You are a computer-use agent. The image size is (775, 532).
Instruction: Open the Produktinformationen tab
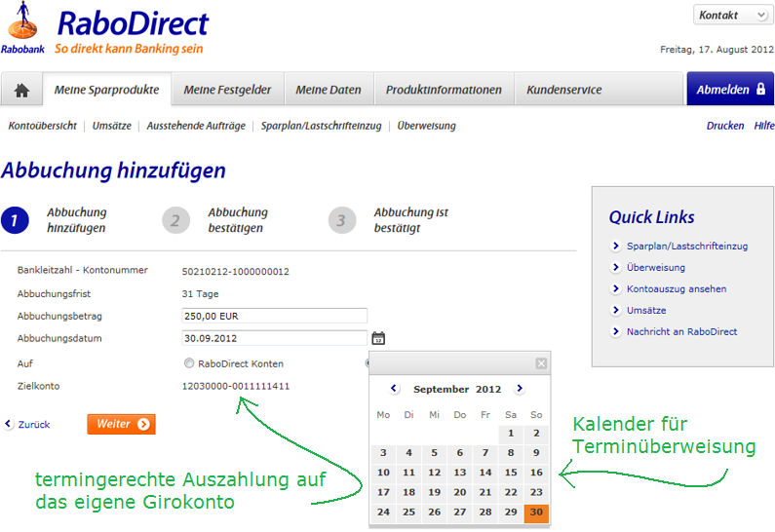[x=444, y=90]
